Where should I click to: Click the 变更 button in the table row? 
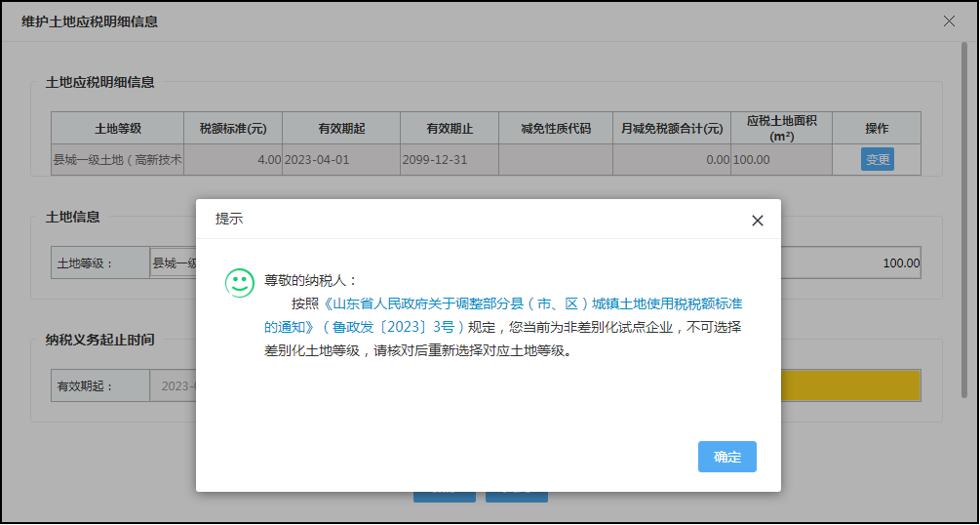(x=878, y=160)
